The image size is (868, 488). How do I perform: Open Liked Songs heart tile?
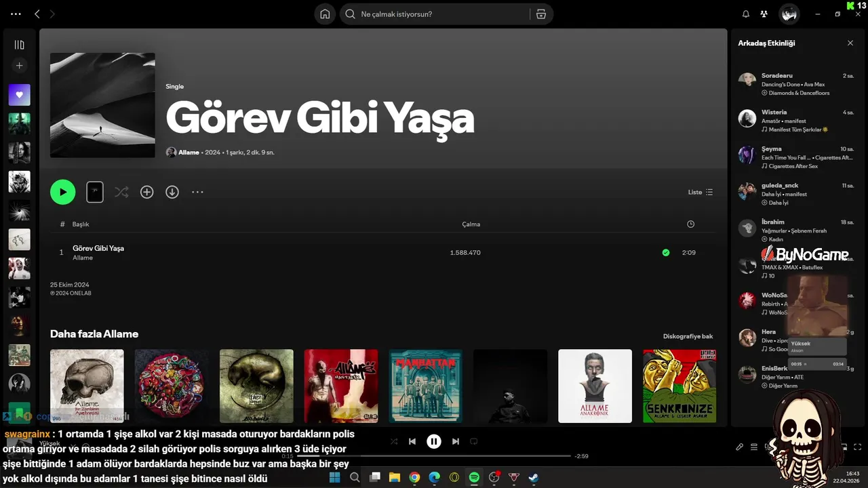coord(19,95)
